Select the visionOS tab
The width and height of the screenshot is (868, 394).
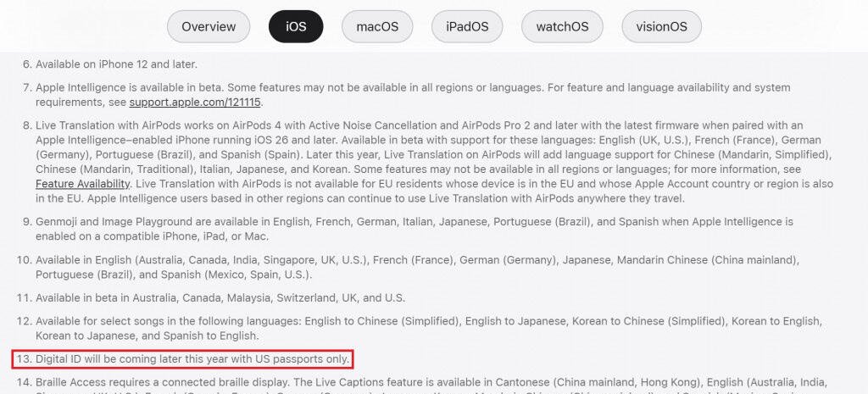coord(661,26)
